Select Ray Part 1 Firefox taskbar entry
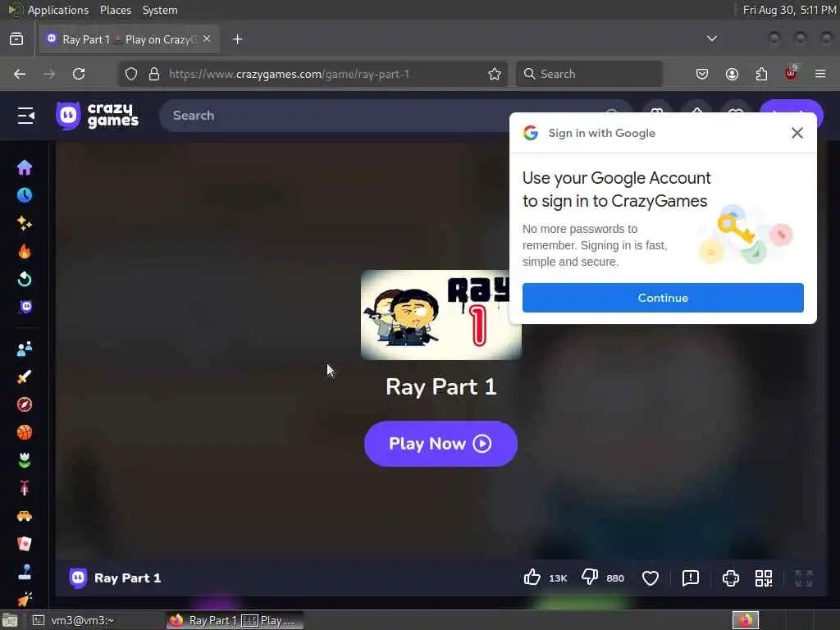This screenshot has height=630, width=840. [x=235, y=620]
